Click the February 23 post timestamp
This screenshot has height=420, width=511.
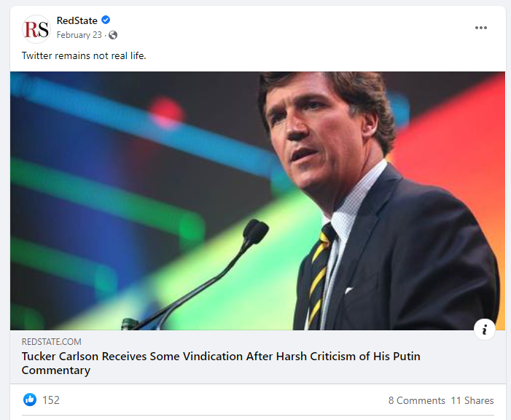(x=79, y=35)
